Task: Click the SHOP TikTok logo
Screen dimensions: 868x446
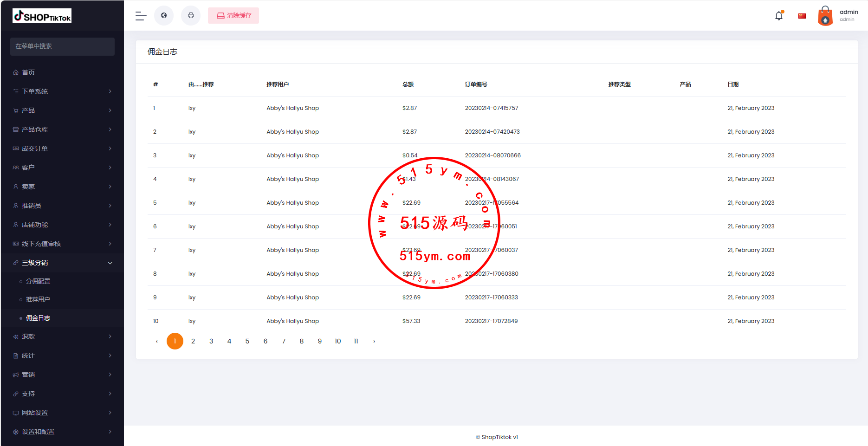Action: click(42, 16)
